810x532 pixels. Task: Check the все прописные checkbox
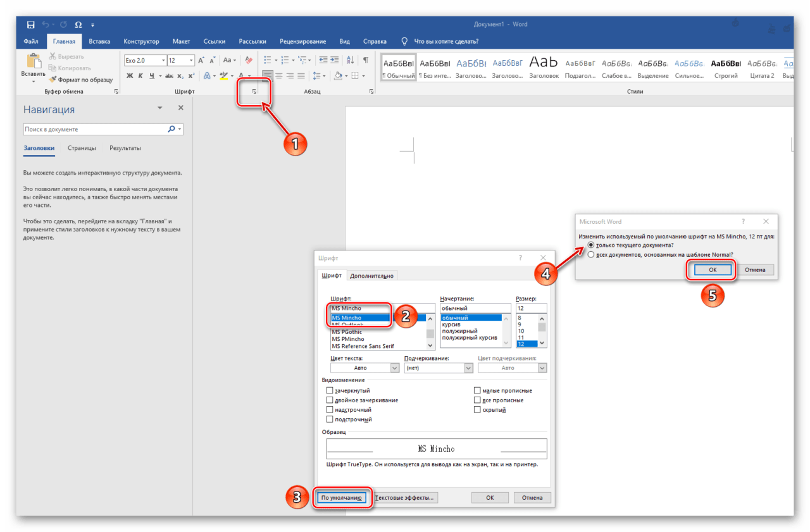[478, 400]
